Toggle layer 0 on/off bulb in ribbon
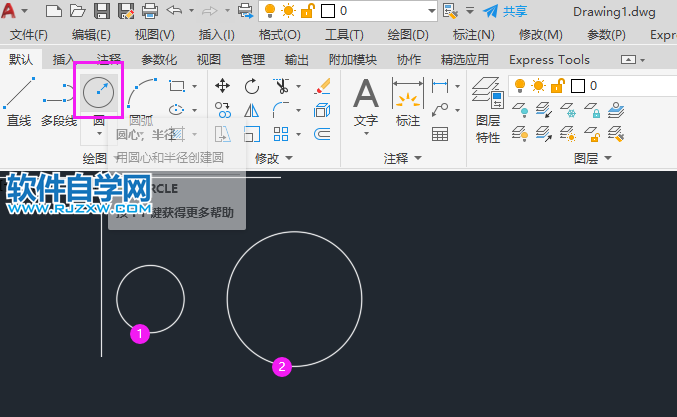677x417 pixels. pyautogui.click(x=520, y=85)
